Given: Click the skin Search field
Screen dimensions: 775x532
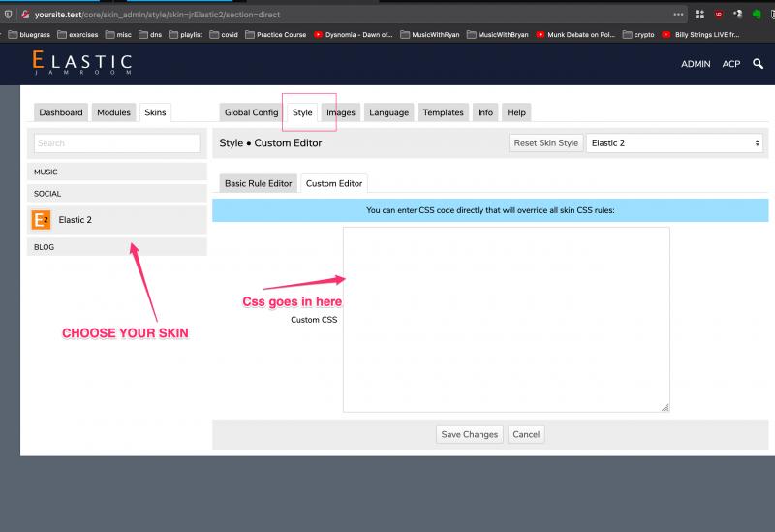Looking at the screenshot, I should pos(117,143).
